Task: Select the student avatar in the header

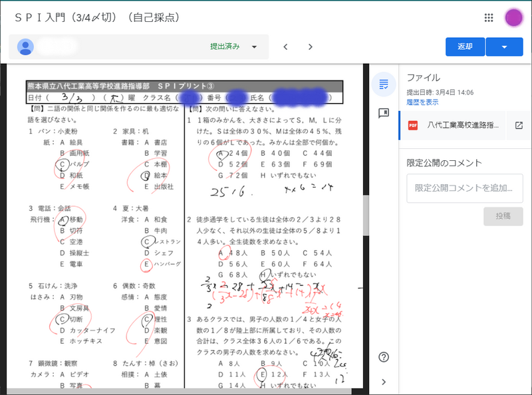Action: 26,47
